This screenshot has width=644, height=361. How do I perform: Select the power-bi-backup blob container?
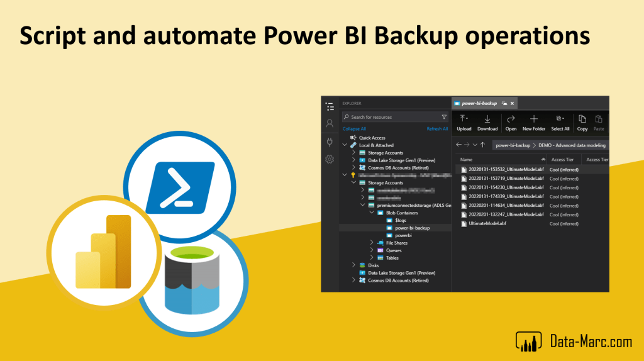pos(412,228)
